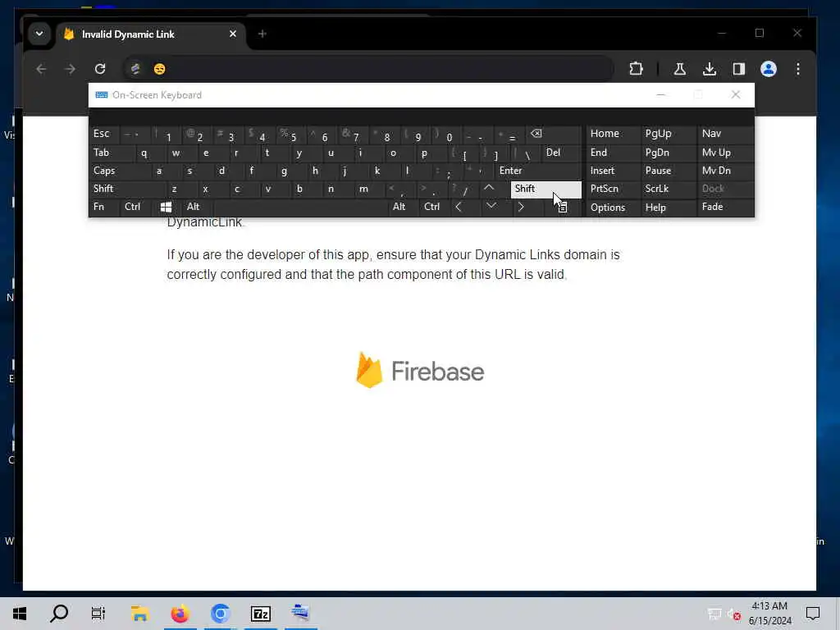Image resolution: width=840 pixels, height=630 pixels.
Task: Open File Explorer from the taskbar
Action: [139, 614]
